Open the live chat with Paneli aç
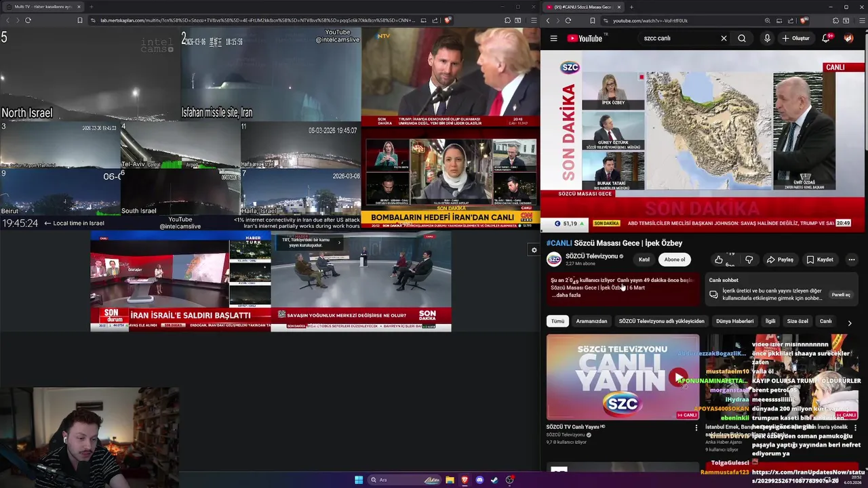The height and width of the screenshot is (488, 868). 841,295
